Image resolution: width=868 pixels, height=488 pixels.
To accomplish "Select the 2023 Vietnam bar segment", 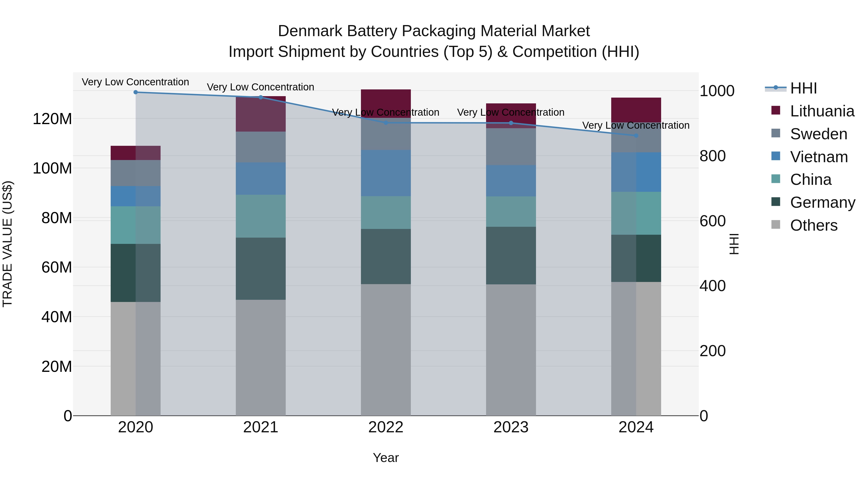I will point(511,181).
